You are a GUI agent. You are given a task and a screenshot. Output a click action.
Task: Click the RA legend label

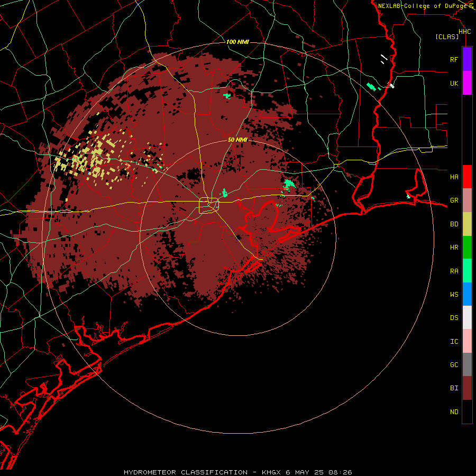tap(454, 271)
